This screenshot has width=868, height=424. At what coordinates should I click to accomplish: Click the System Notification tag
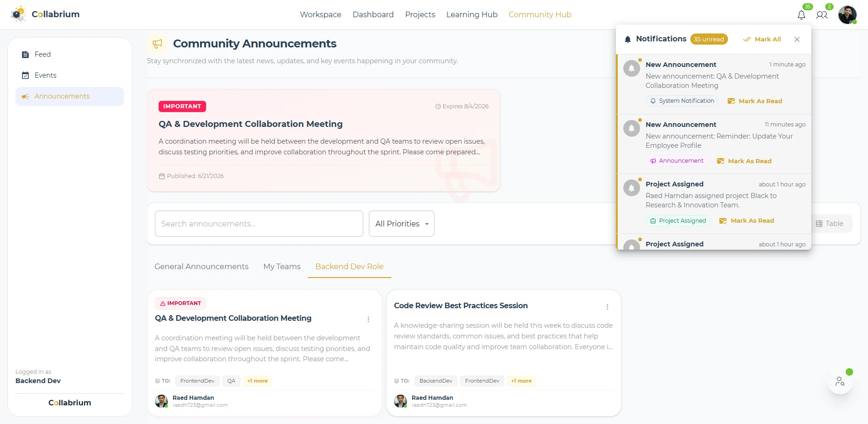tap(682, 101)
